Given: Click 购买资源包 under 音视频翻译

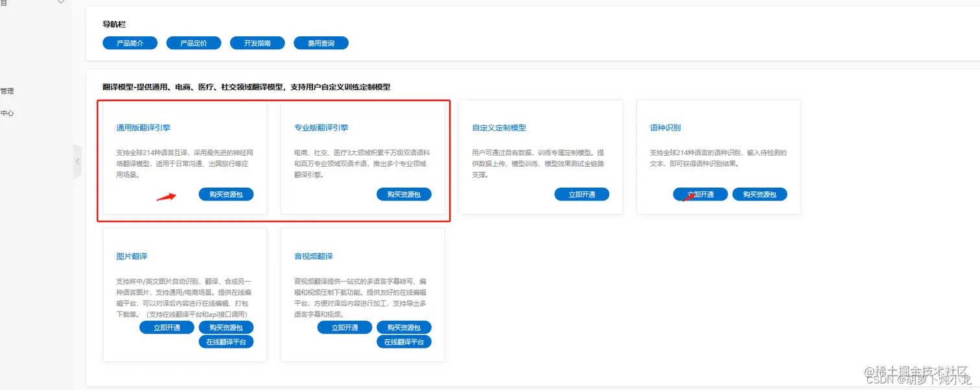Looking at the screenshot, I should (404, 327).
